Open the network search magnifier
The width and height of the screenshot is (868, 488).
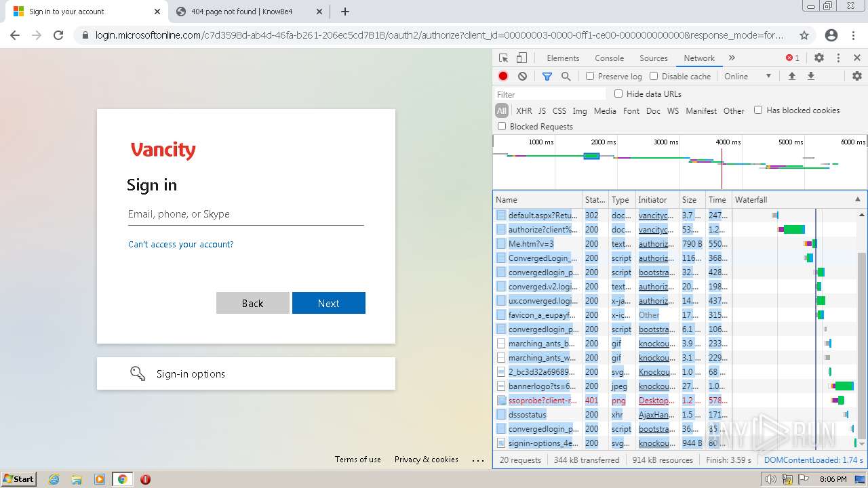coord(566,77)
